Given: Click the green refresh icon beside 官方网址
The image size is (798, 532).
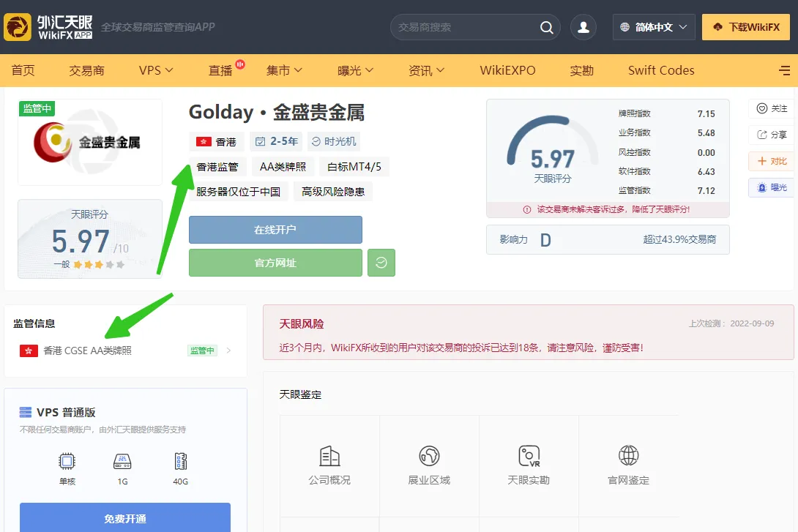Looking at the screenshot, I should click(x=381, y=263).
